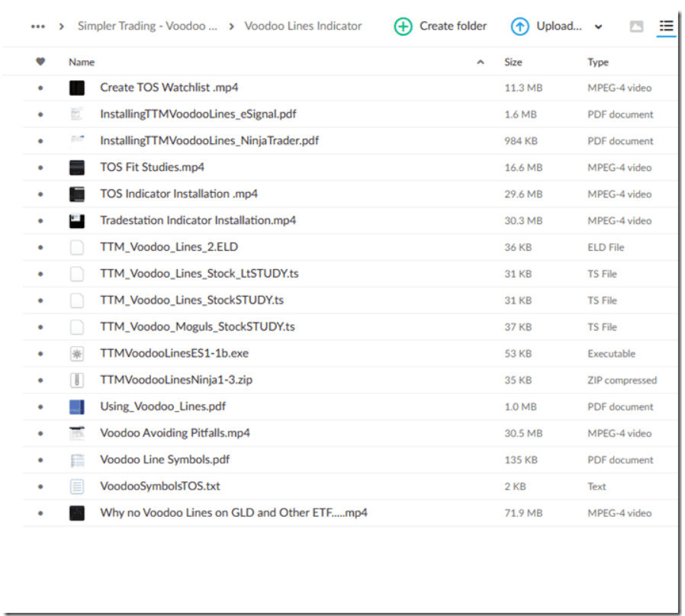
Task: Click the Upload cloud icon
Action: click(519, 25)
